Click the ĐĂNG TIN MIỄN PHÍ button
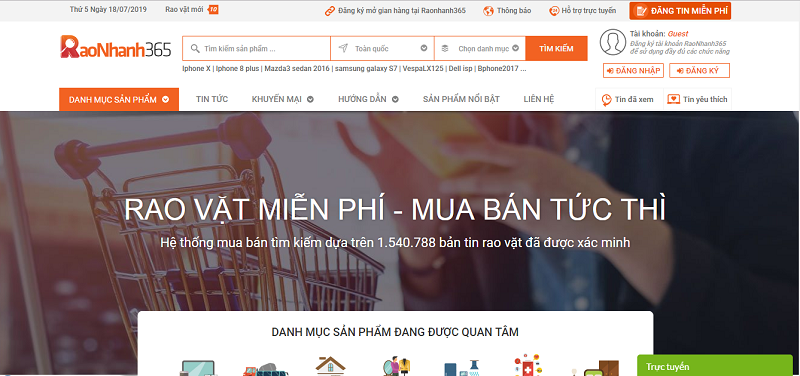Viewport: 800px width, 376px height. click(680, 11)
